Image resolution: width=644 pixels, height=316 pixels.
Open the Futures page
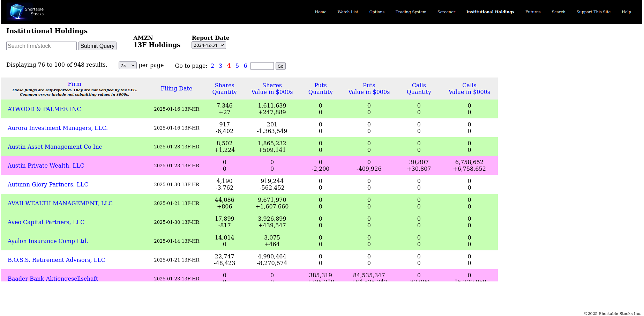tap(533, 12)
